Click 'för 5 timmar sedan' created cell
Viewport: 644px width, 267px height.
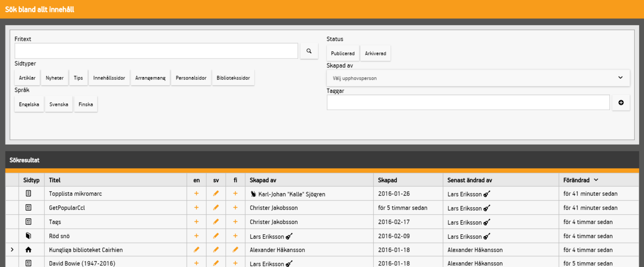(402, 208)
